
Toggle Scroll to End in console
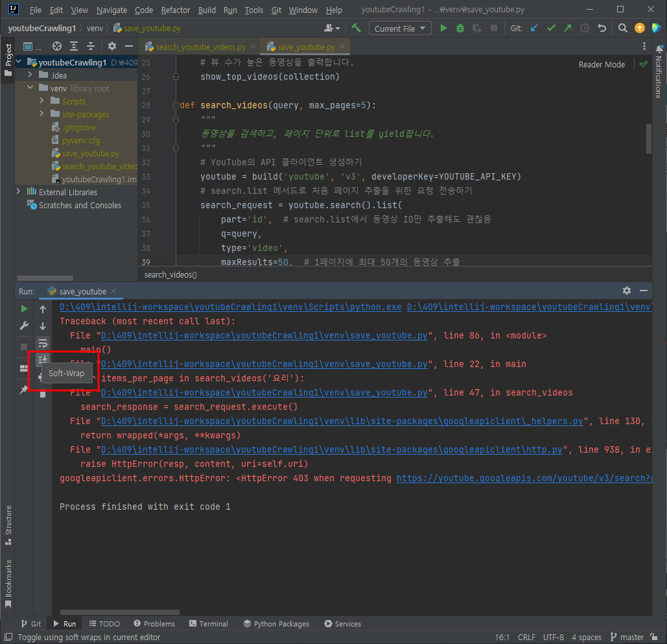[x=43, y=360]
